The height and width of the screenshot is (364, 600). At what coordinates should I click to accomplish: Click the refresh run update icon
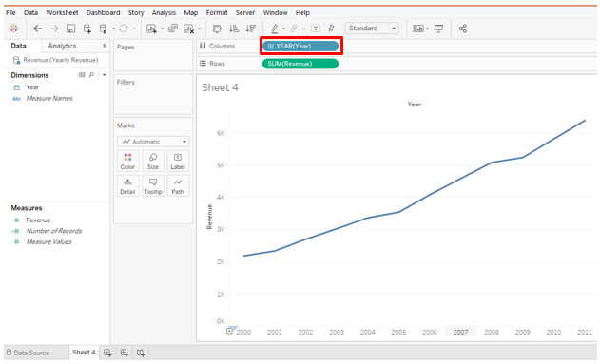(x=124, y=29)
